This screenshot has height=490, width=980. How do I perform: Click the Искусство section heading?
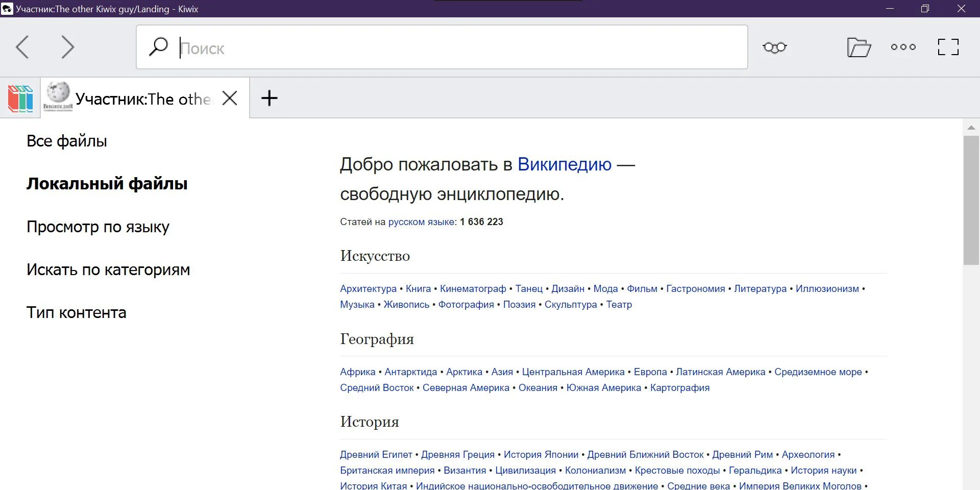375,256
